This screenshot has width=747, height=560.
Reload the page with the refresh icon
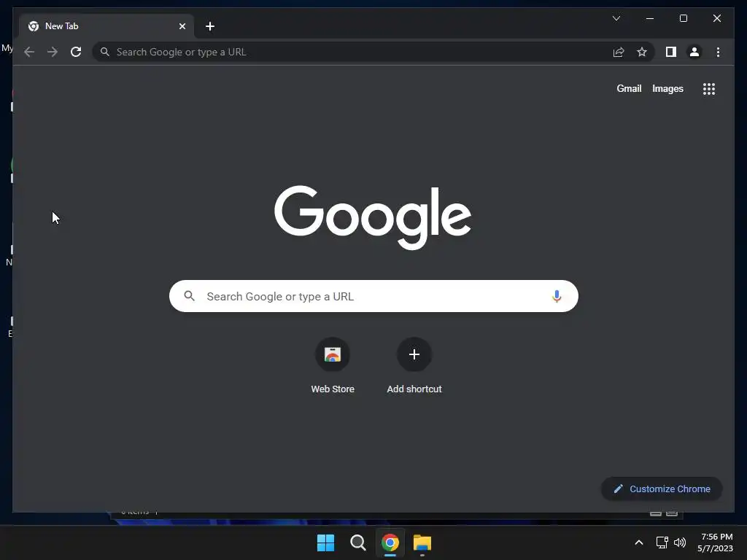(76, 52)
